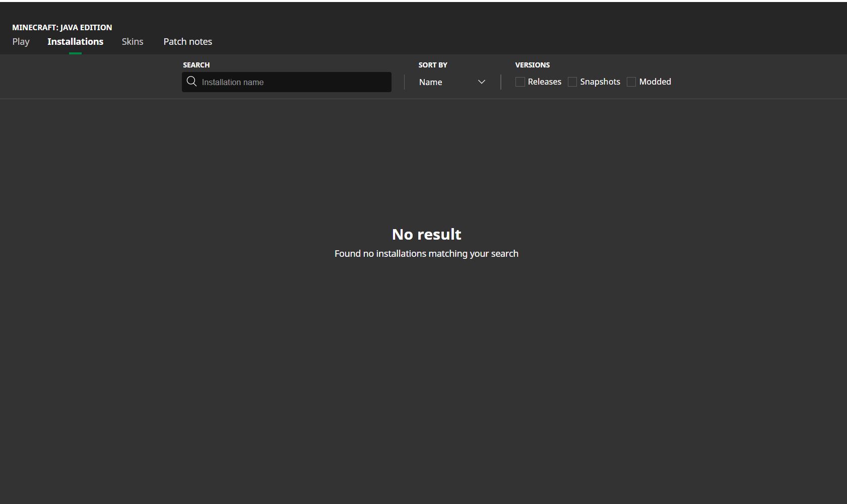
Task: Expand the sort dropdown chevron arrow
Action: pyautogui.click(x=482, y=82)
